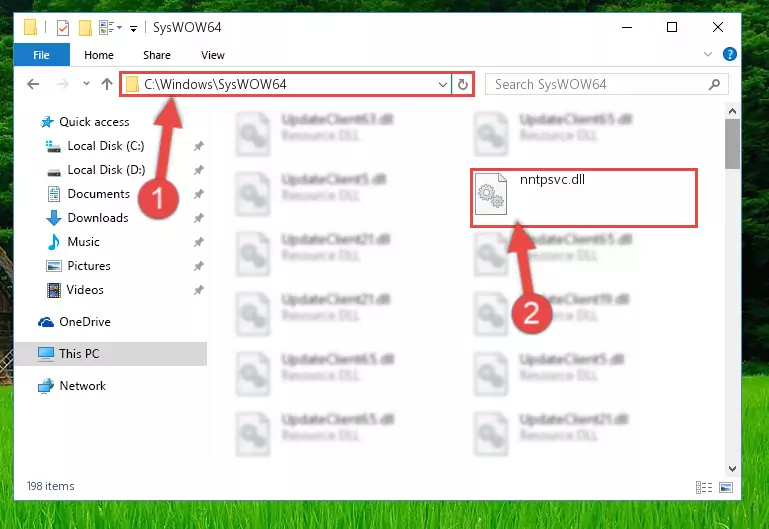769x529 pixels.
Task: Go forward with the Forward arrow
Action: [63, 84]
